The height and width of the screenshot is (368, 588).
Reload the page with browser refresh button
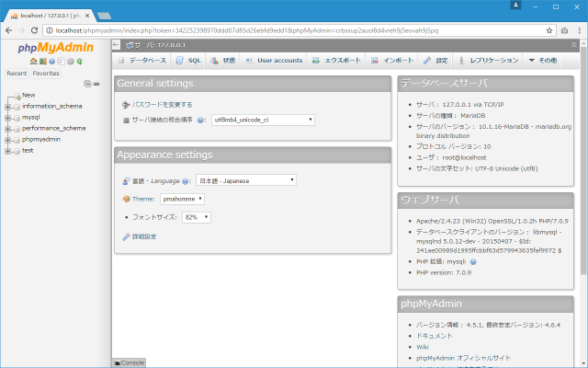coord(34,30)
